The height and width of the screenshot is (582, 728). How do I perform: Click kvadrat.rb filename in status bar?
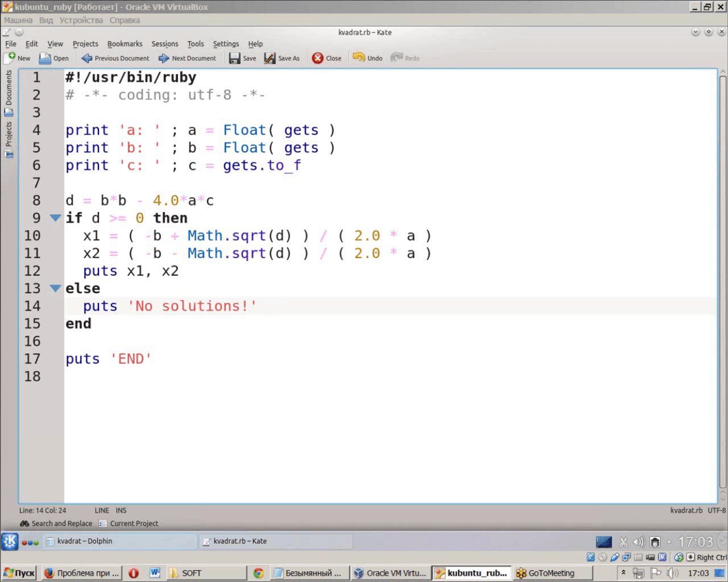[686, 510]
